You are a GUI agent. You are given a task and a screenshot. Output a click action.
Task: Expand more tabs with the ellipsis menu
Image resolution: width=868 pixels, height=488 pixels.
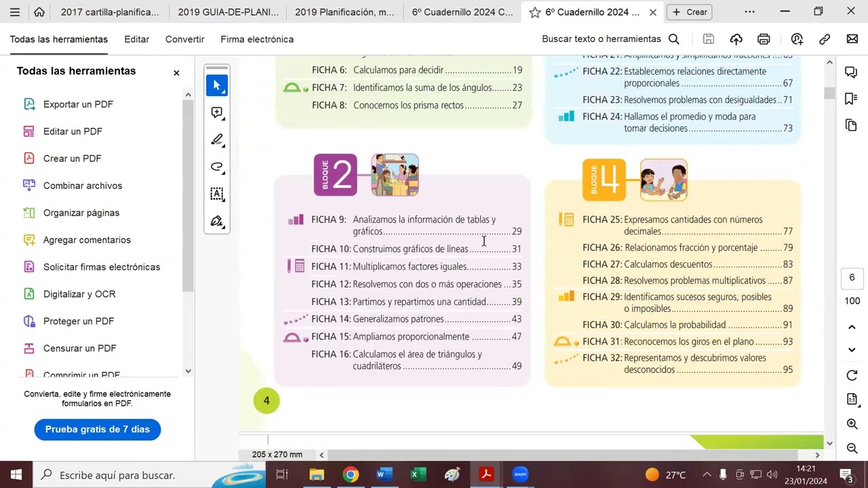pyautogui.click(x=749, y=12)
